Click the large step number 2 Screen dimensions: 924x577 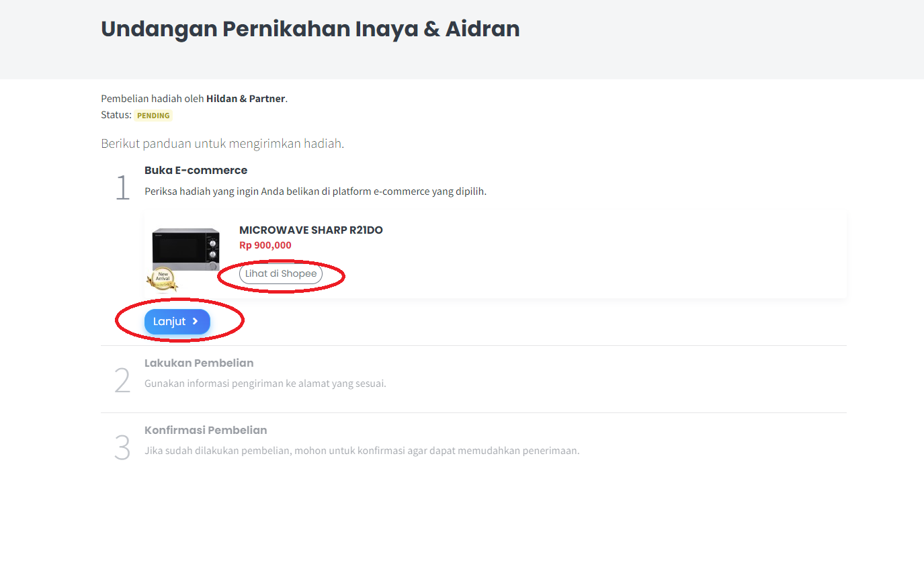click(122, 380)
